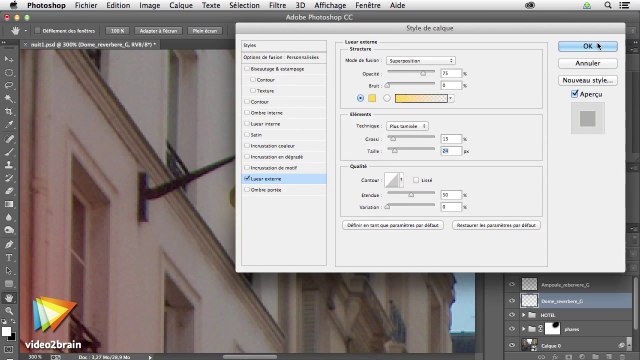Select the Zoom tool
The height and width of the screenshot is (360, 640).
pos(9,311)
